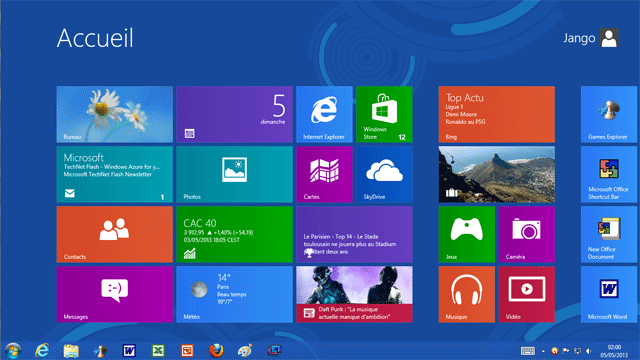Open Internet Explorer from the taskbar
The height and width of the screenshot is (360, 640).
point(42,351)
